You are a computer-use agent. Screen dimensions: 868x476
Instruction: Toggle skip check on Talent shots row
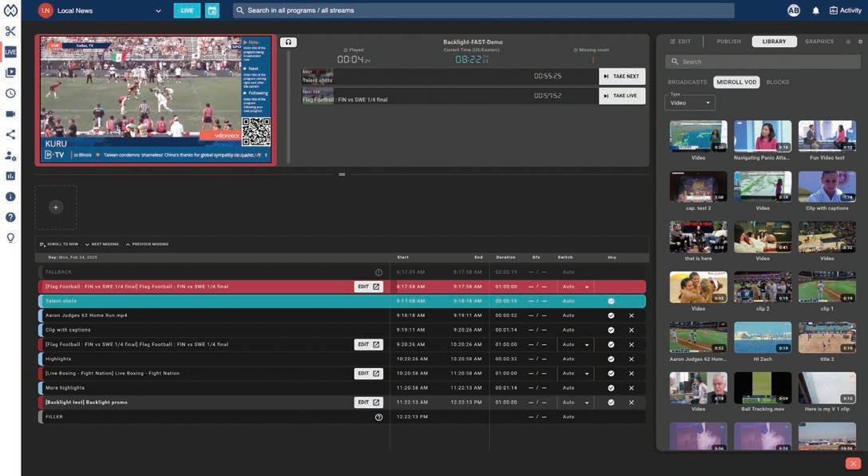point(611,301)
